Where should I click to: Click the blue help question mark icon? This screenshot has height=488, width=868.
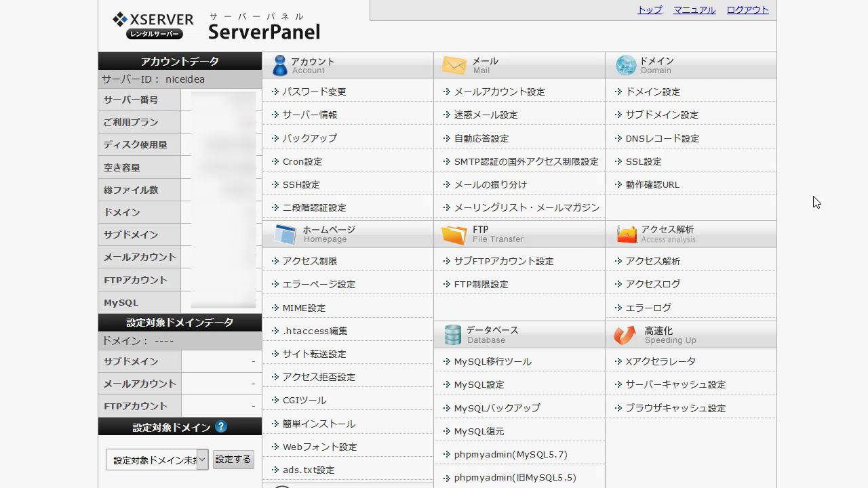tap(221, 427)
